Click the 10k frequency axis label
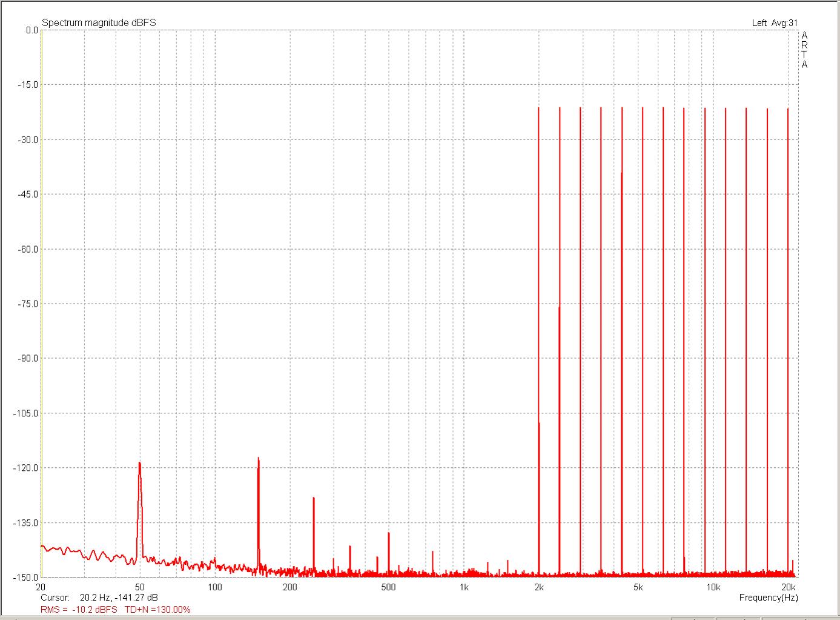The width and height of the screenshot is (840, 620). click(x=713, y=587)
